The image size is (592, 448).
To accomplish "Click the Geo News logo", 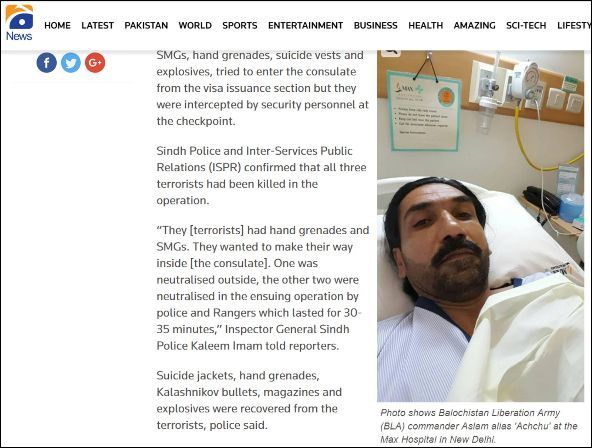I will [x=19, y=23].
